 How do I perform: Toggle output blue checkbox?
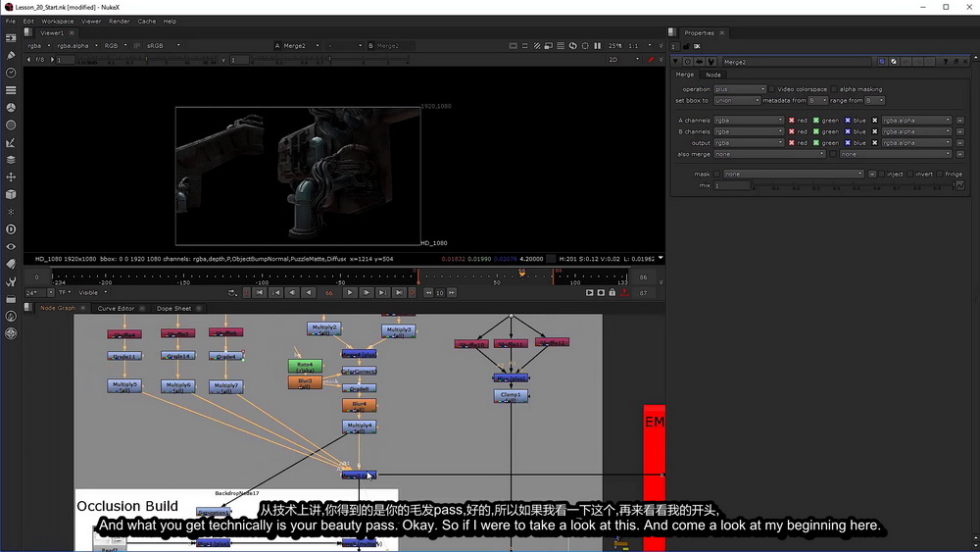point(848,142)
